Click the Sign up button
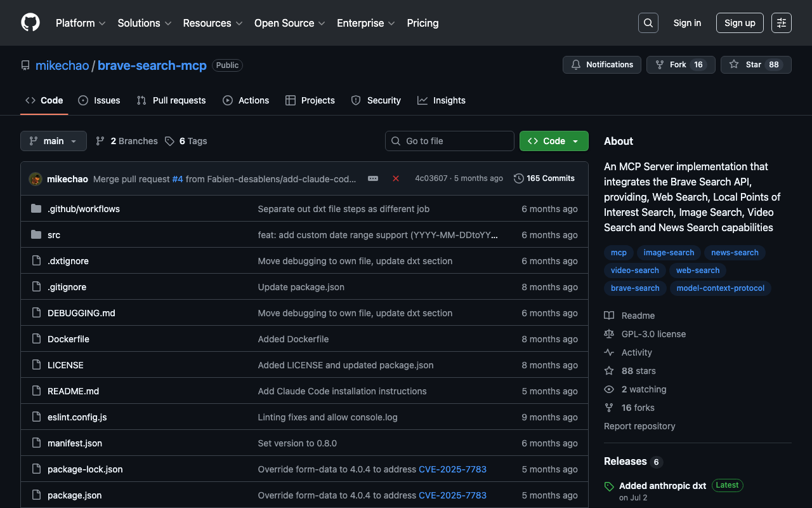Image resolution: width=812 pixels, height=508 pixels. click(x=739, y=23)
